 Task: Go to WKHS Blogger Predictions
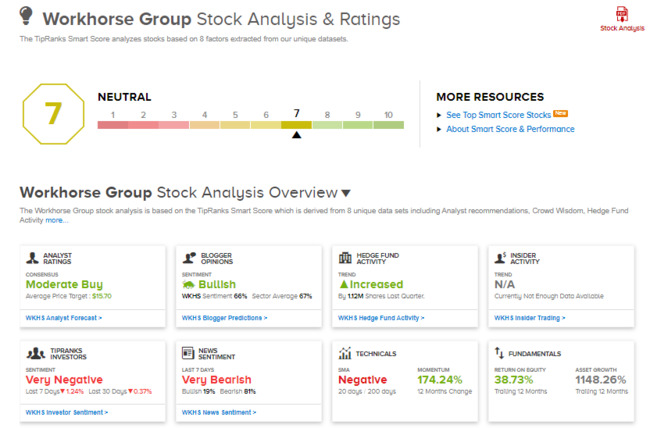[224, 318]
